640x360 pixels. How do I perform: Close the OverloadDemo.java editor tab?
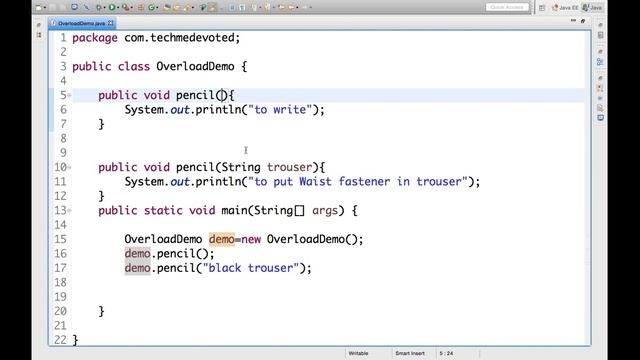pos(111,23)
